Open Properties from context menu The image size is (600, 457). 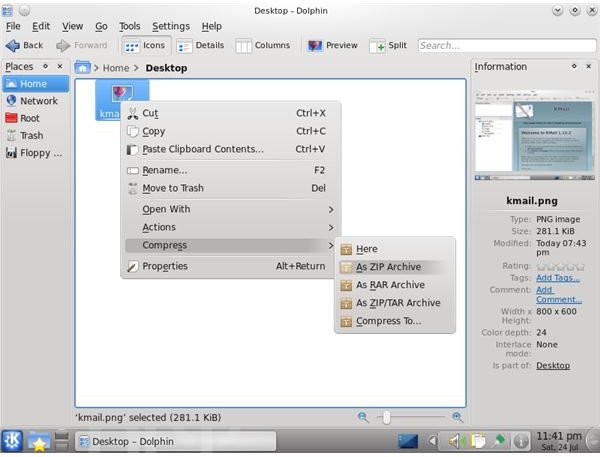click(230, 266)
